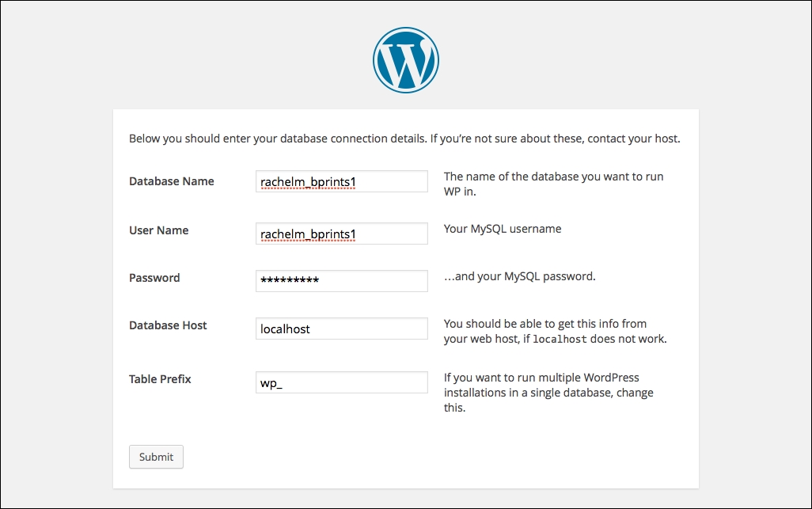Viewport: 812px width, 509px height.
Task: Click the Database Name input field
Action: pos(342,181)
